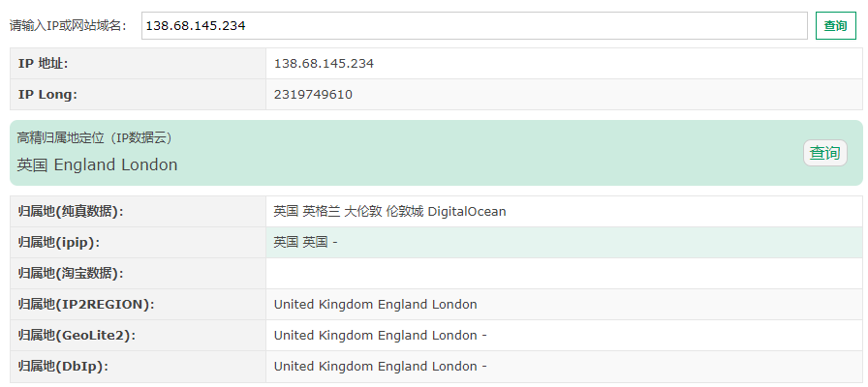
Task: Select the IP2REGION location result text
Action: click(x=375, y=304)
